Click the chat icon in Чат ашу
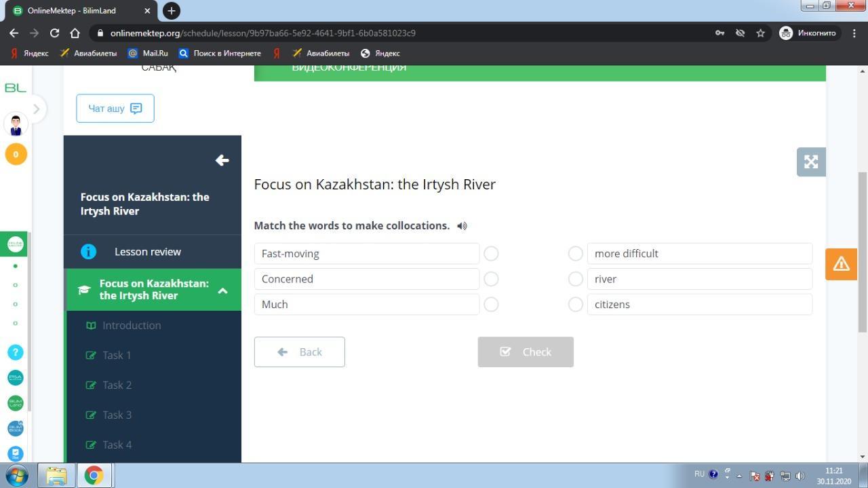Image resolution: width=868 pixels, height=488 pixels. tap(136, 109)
